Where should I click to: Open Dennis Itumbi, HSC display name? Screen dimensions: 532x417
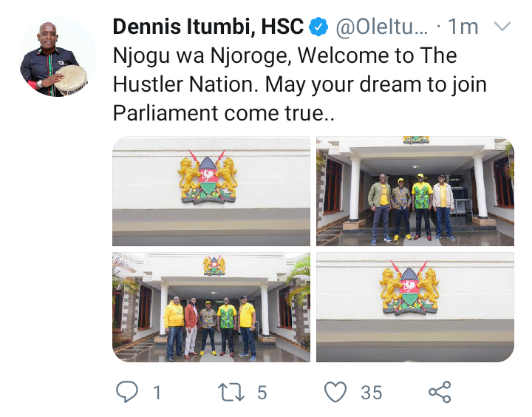coord(208,27)
